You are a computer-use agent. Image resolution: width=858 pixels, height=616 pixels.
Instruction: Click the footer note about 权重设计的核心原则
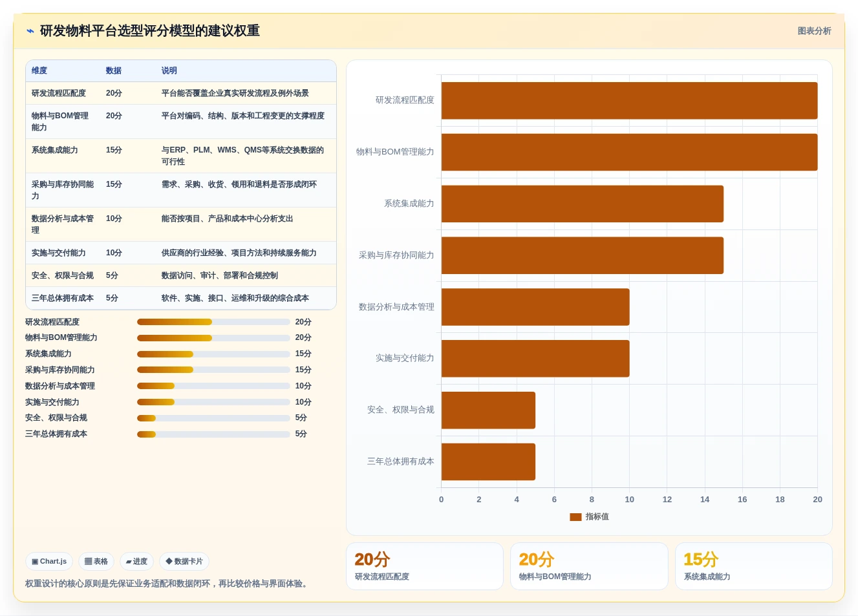(168, 584)
